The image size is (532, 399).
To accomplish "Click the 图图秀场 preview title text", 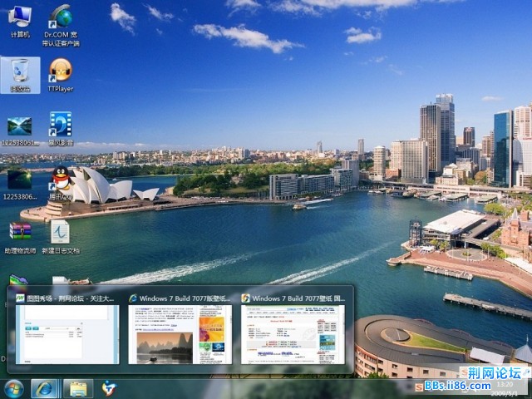I will [70, 298].
